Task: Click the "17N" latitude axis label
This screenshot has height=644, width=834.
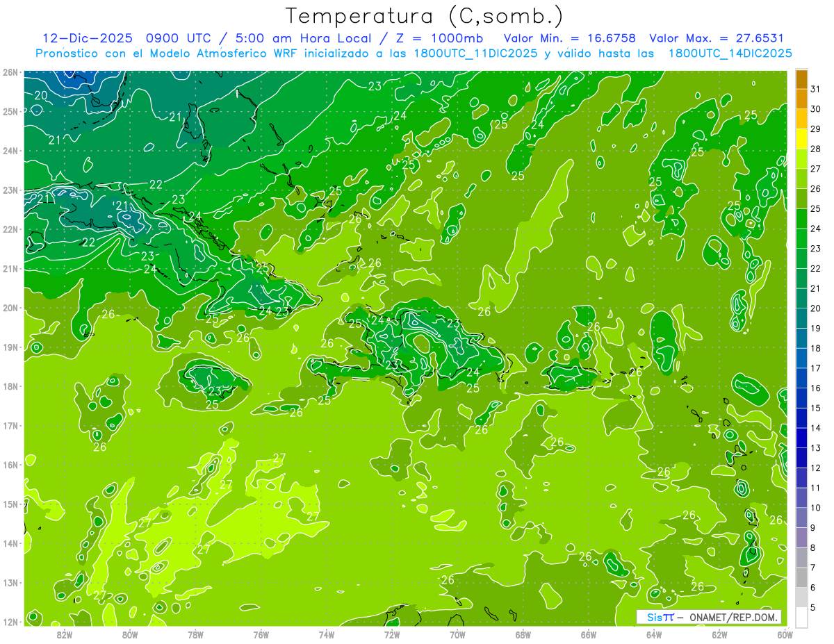Action: [10, 426]
